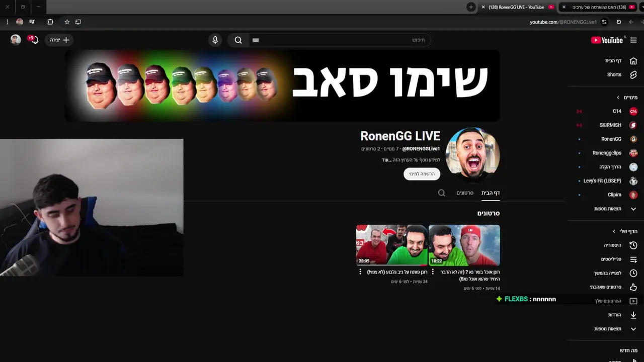Reload the page in the browser
Screen dimensions: 644x362
(x=619, y=22)
